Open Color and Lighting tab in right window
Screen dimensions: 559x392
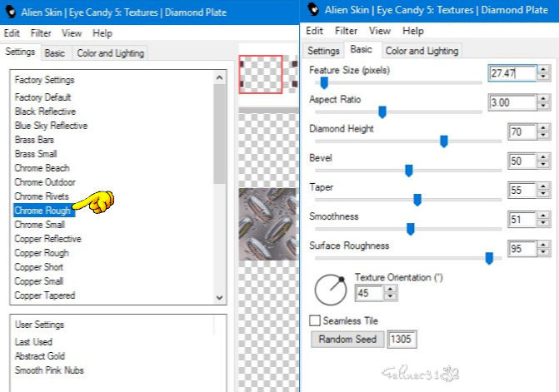422,51
